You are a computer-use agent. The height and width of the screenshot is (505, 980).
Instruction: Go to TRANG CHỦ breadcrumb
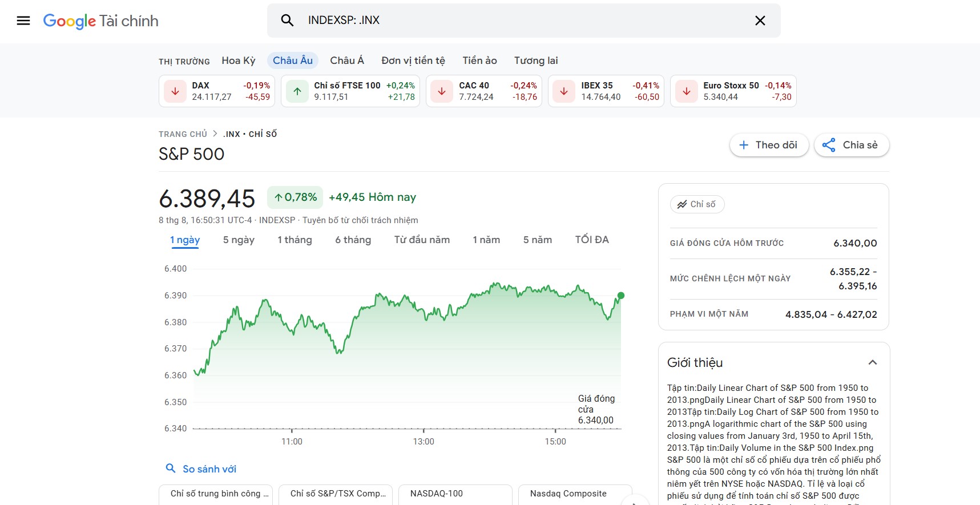(x=183, y=134)
